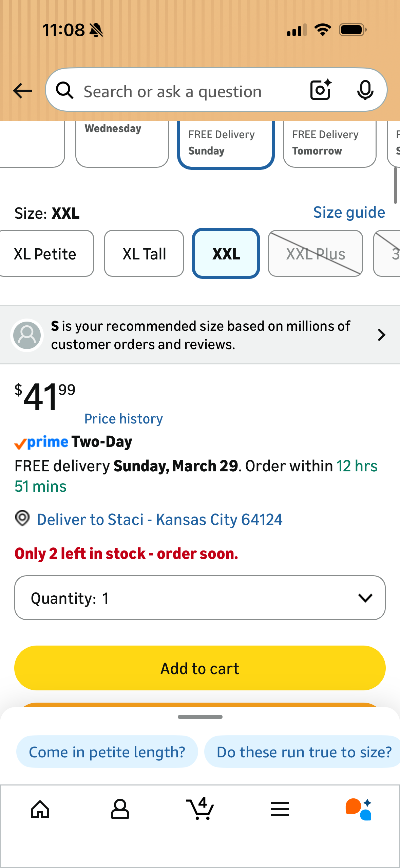Viewport: 400px width, 868px height.
Task: Tap the microphone voice search icon
Action: click(365, 90)
